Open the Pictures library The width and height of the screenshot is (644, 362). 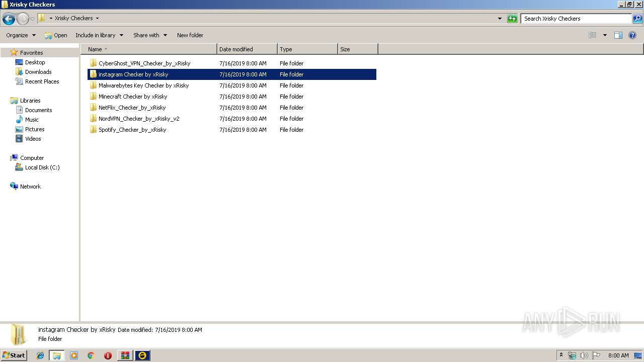[x=35, y=129]
